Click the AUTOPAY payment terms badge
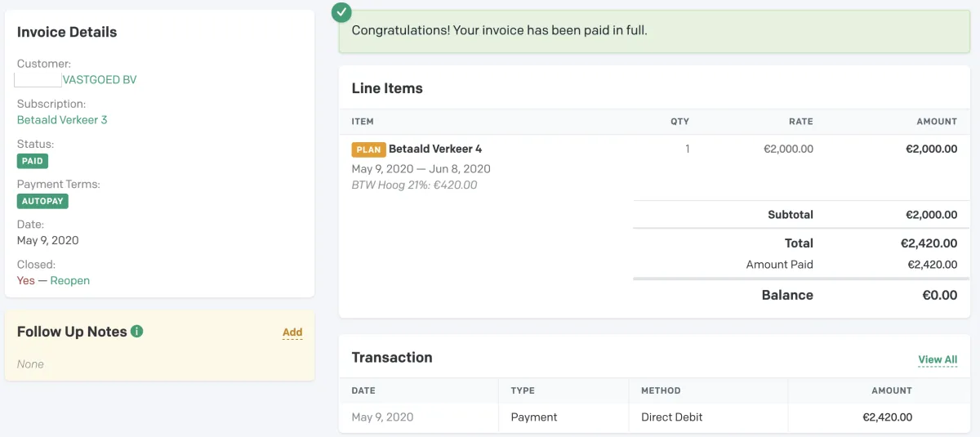Viewport: 980px width, 437px height. [42, 201]
